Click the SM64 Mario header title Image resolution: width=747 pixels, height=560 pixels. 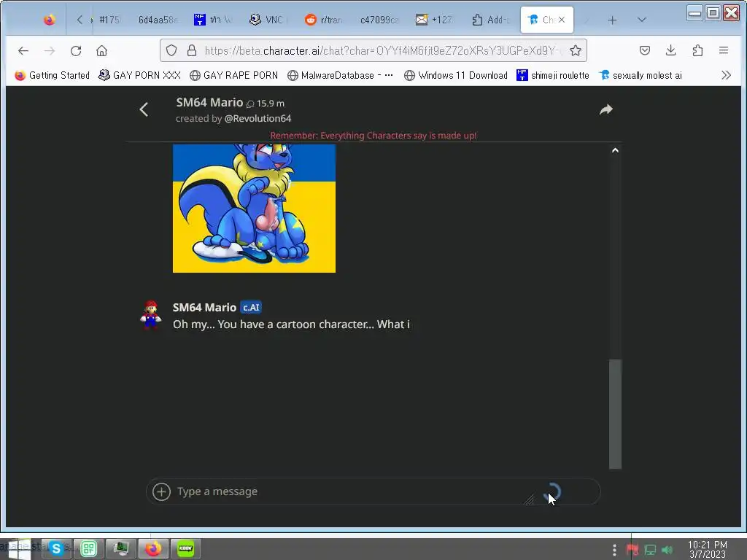pos(209,102)
